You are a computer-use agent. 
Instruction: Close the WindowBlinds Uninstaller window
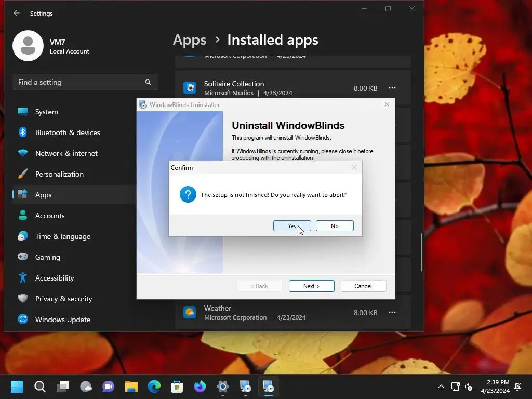[x=387, y=104]
